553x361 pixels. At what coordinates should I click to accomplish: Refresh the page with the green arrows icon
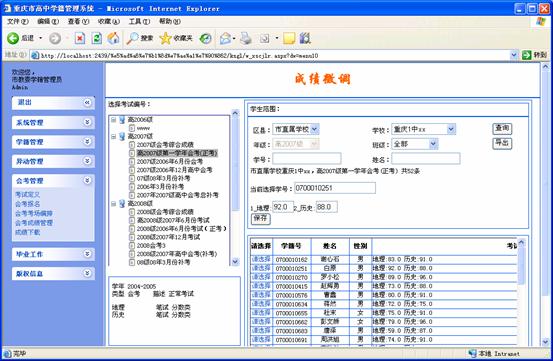click(97, 38)
